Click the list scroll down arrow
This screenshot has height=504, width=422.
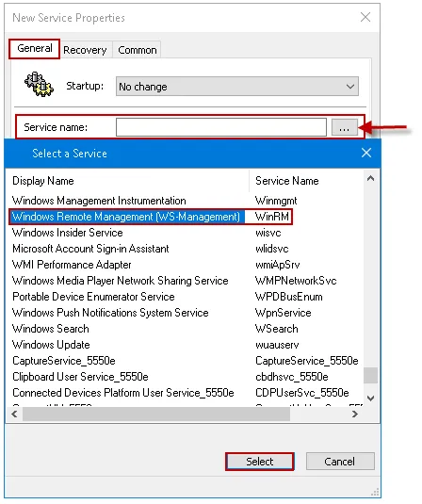(370, 398)
